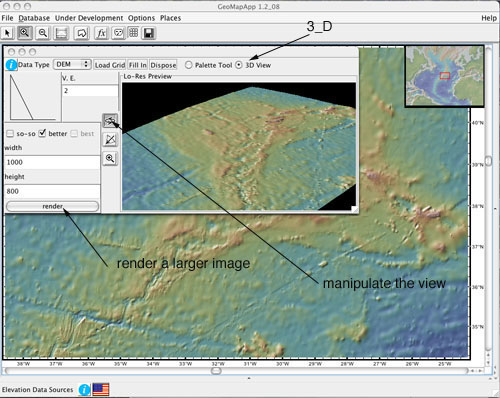This screenshot has height=398, width=500.
Task: Click the focus/profile rectangle toolbar icon
Action: [x=61, y=33]
